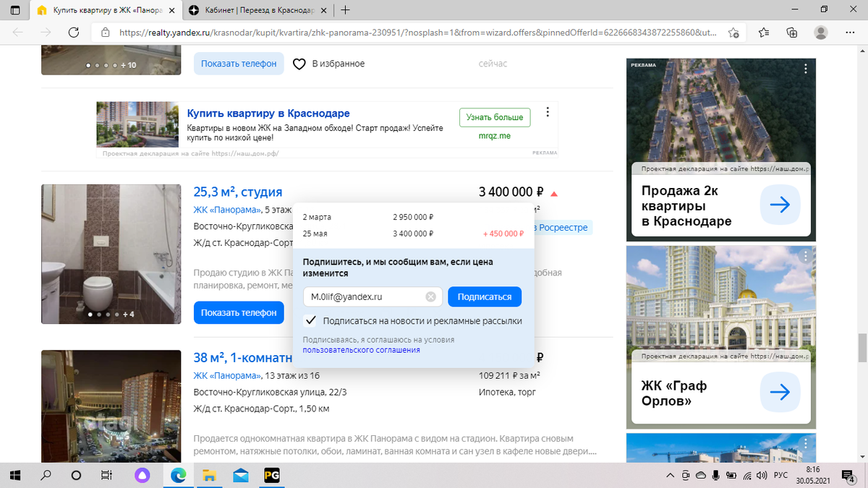Open the "25,3 м², студия" listing title
The height and width of the screenshot is (488, 868).
(238, 192)
